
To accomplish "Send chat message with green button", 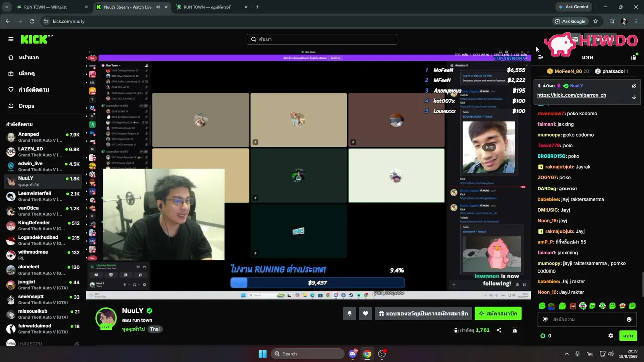I will pyautogui.click(x=628, y=336).
